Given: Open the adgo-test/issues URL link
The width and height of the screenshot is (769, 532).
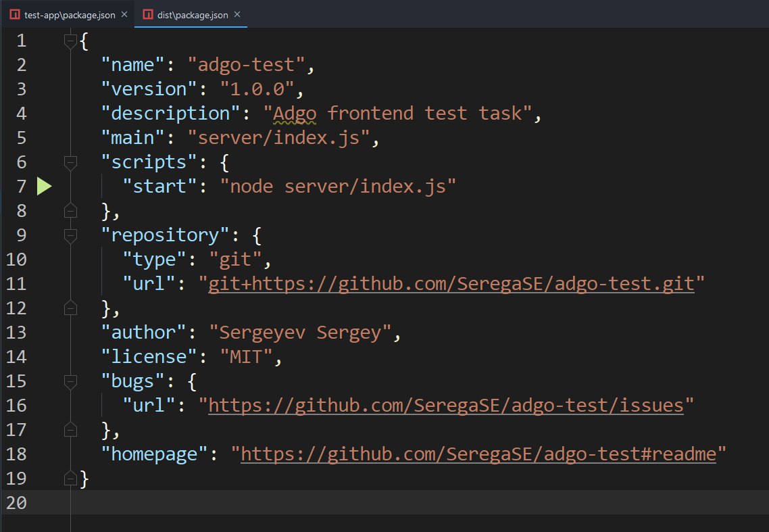Looking at the screenshot, I should [x=446, y=406].
